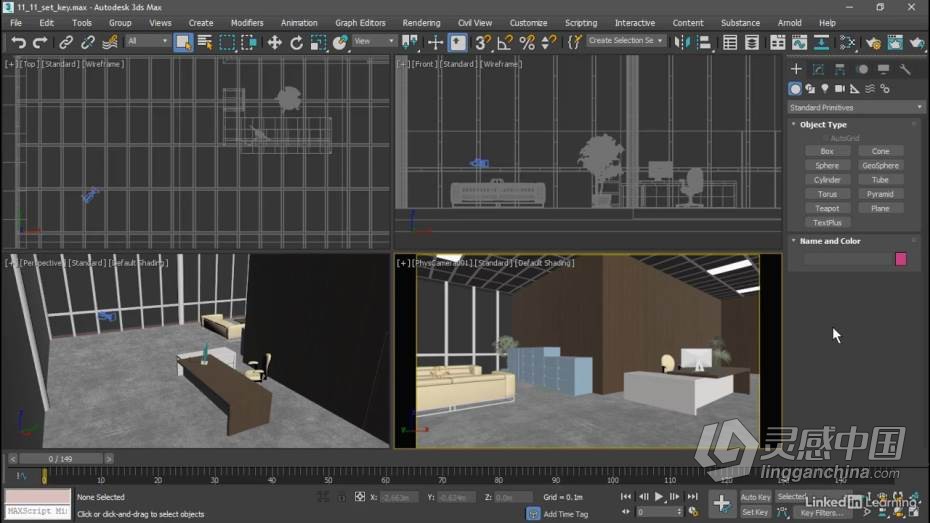Choose the Select Object tool
930x523 pixels.
pyautogui.click(x=183, y=42)
